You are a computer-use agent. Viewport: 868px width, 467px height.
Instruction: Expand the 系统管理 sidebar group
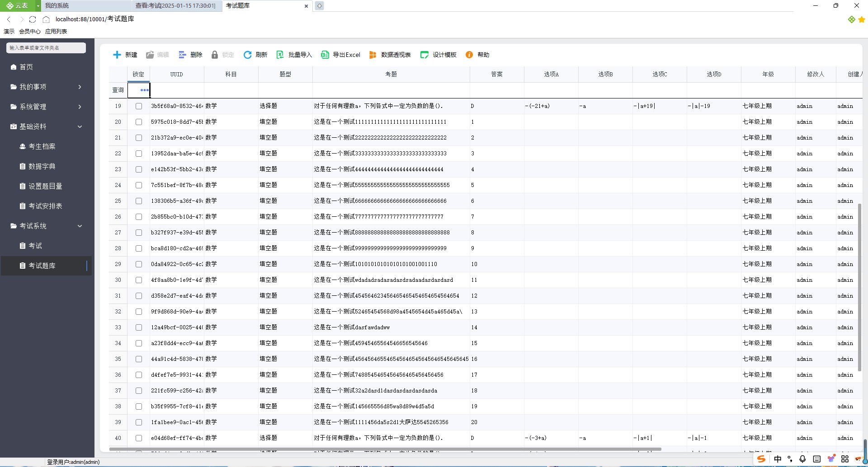47,107
